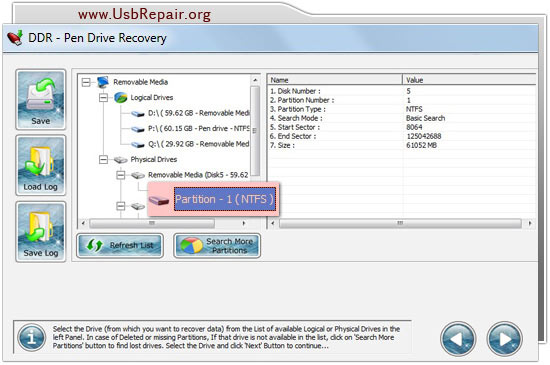
Task: Select the 'Search Mode' row
Action: pos(402,118)
